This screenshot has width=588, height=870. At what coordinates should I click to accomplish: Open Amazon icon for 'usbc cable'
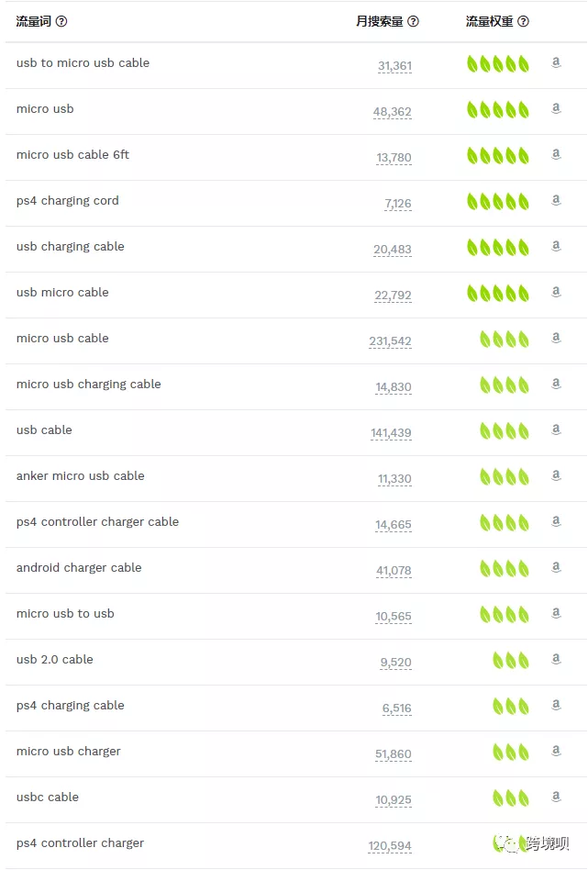(556, 797)
